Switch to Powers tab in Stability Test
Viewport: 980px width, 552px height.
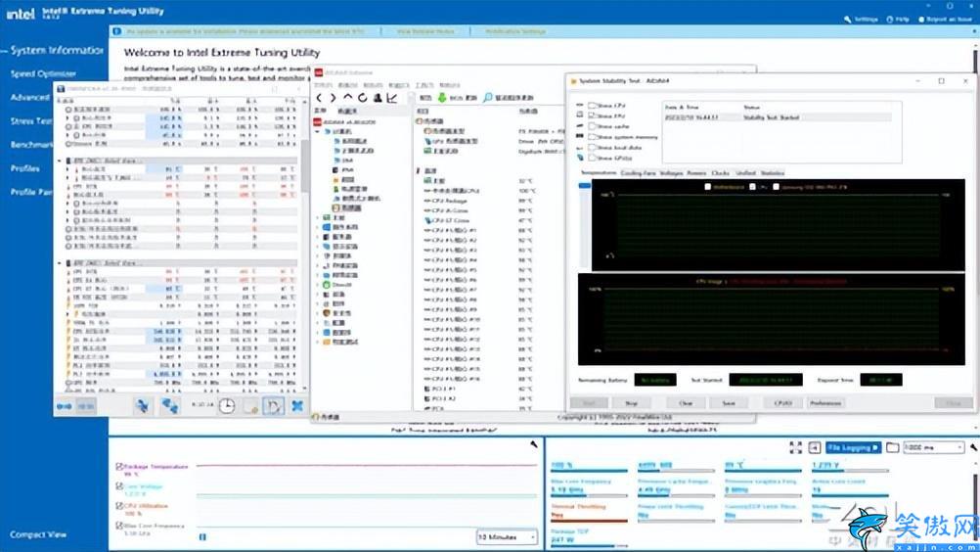(x=696, y=173)
